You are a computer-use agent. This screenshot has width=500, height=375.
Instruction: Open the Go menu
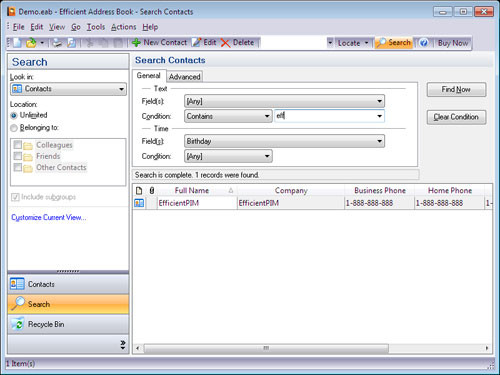[x=76, y=27]
